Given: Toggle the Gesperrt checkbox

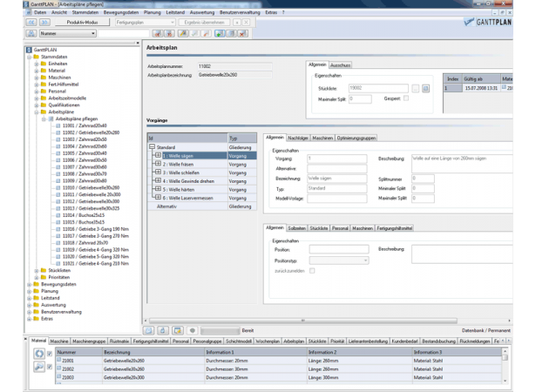Looking at the screenshot, I should pyautogui.click(x=406, y=98).
